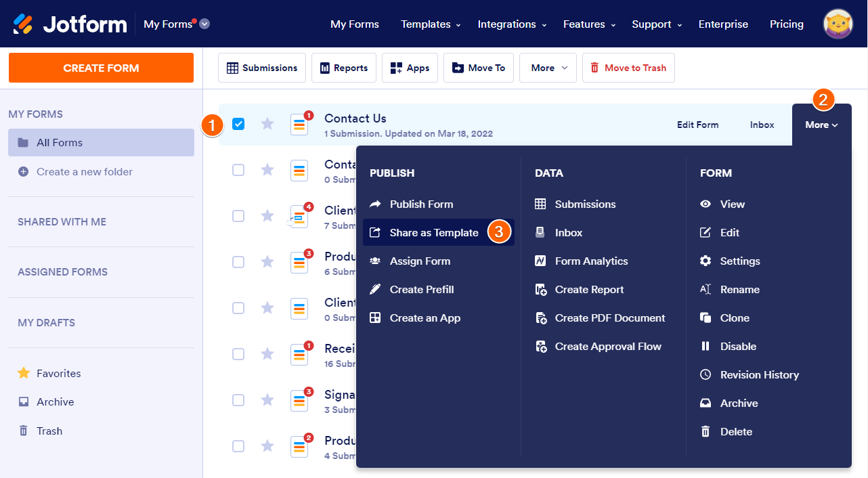Click the Form Analytics icon

pos(540,261)
